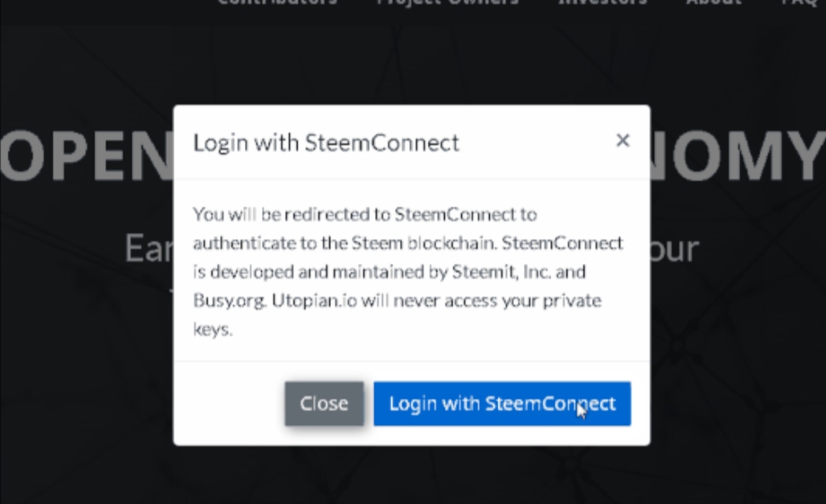Click the dimmed "OPEN" heading behind the dialog
The height and width of the screenshot is (504, 826).
(x=87, y=156)
